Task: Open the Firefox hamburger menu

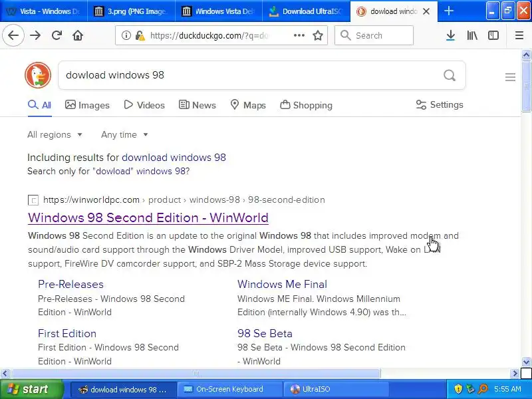Action: pos(519,35)
